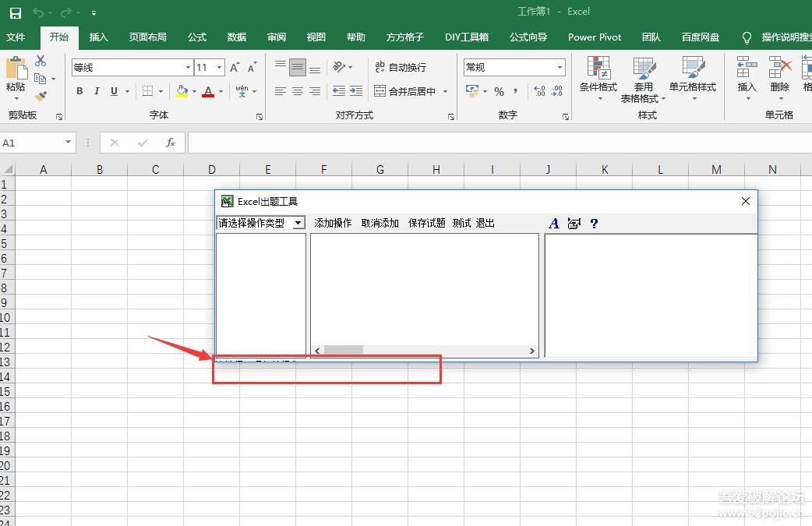Screen dimensions: 812x526
Task: Click the Accounting number format icon
Action: point(471,91)
